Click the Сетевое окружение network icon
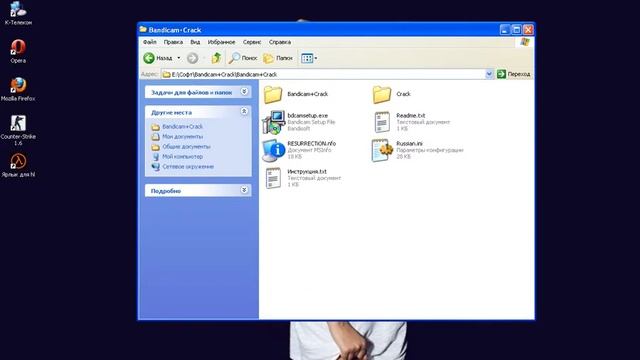640x360 pixels. (x=156, y=167)
